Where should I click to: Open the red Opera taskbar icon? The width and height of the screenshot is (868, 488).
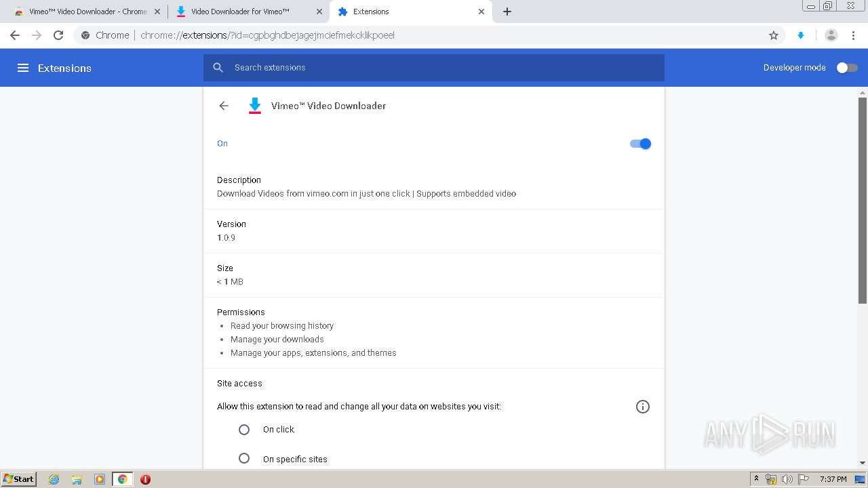coord(145,479)
